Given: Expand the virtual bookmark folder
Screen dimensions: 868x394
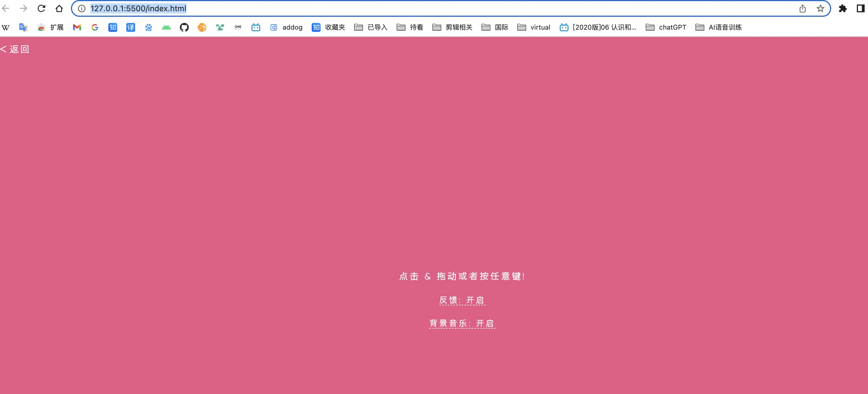Looking at the screenshot, I should 534,27.
